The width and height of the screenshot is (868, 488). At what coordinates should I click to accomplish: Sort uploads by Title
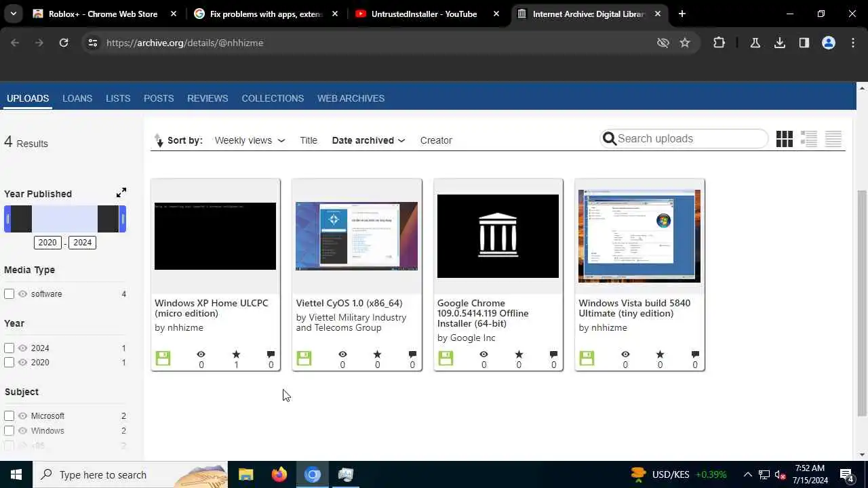click(309, 140)
